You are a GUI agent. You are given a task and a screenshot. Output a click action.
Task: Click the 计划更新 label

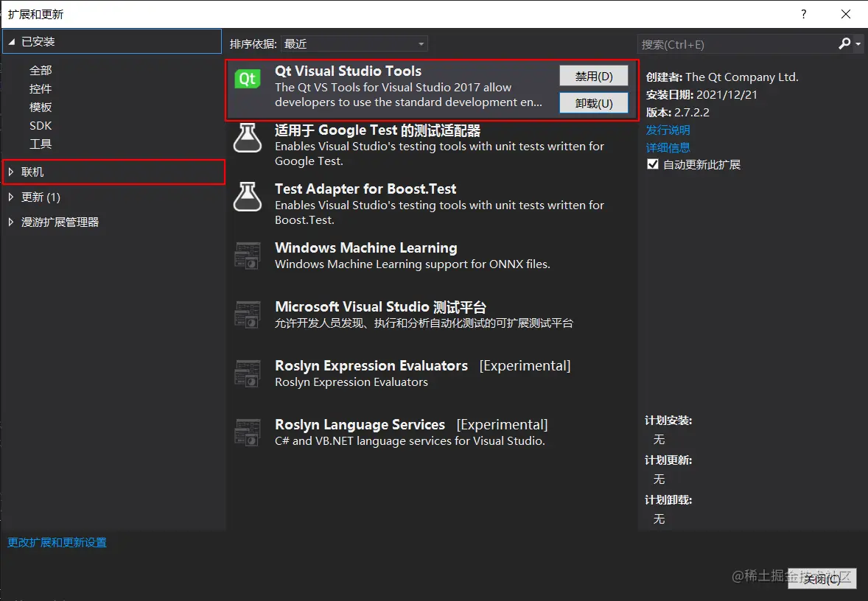coord(668,460)
